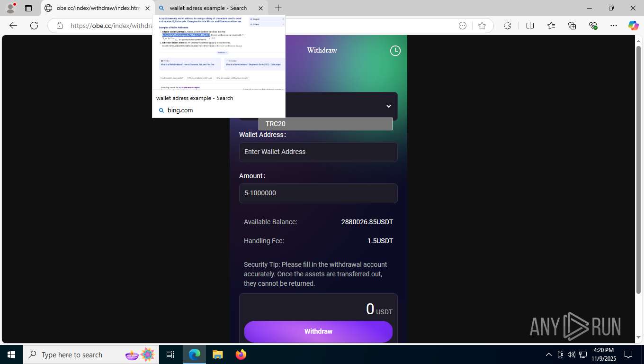The height and width of the screenshot is (364, 644).
Task: Select the Available Balance 2880026.85USDT value
Action: (x=367, y=222)
